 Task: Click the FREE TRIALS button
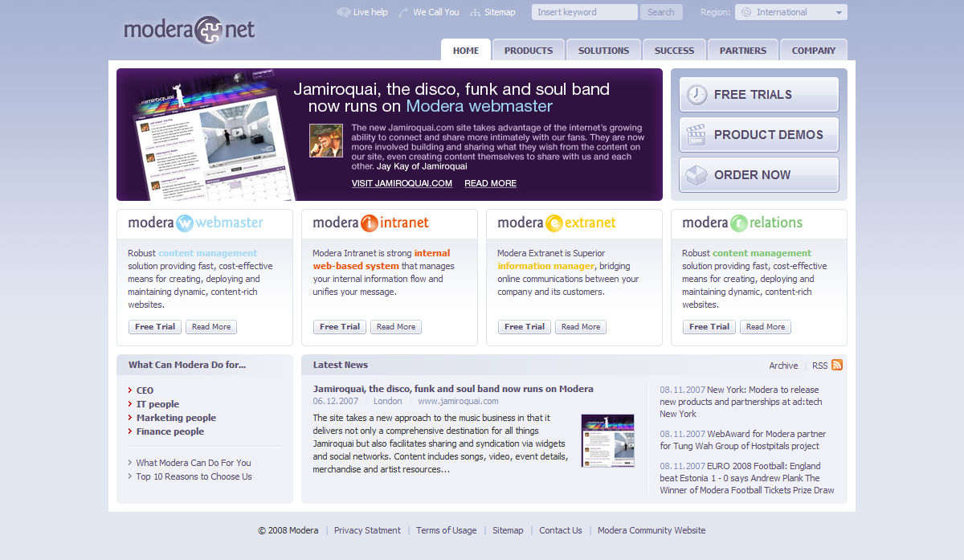point(759,95)
